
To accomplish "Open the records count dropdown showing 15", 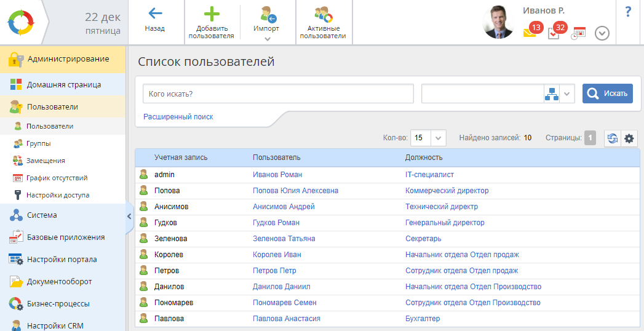I will [x=429, y=138].
